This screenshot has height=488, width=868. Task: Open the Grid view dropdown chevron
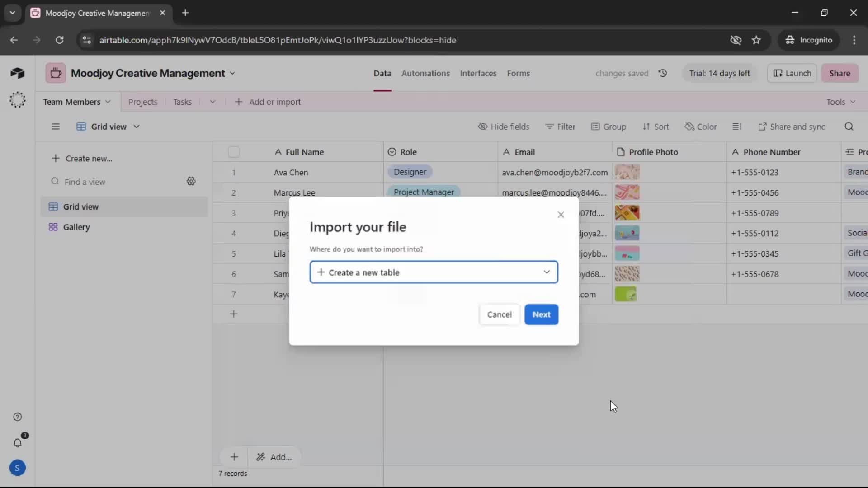click(137, 127)
